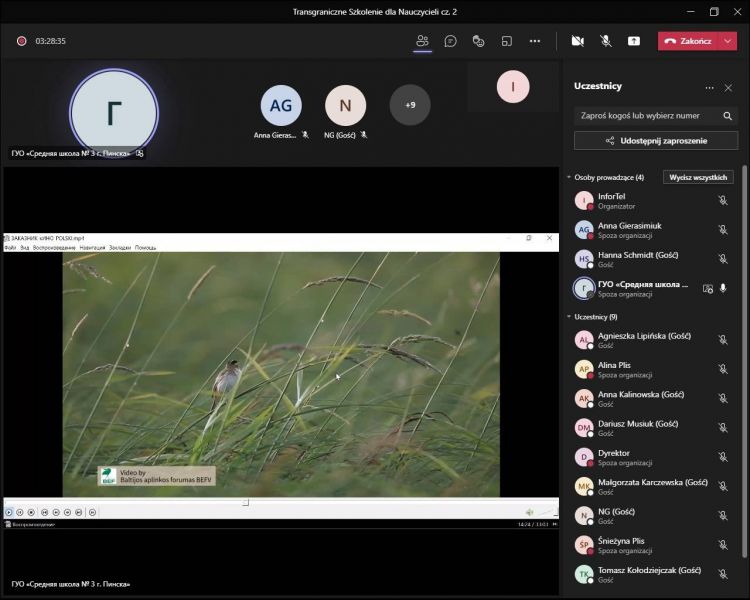Viewport: 750px width, 600px height.
Task: Open more options in Uczestnicy panel header
Action: (710, 88)
